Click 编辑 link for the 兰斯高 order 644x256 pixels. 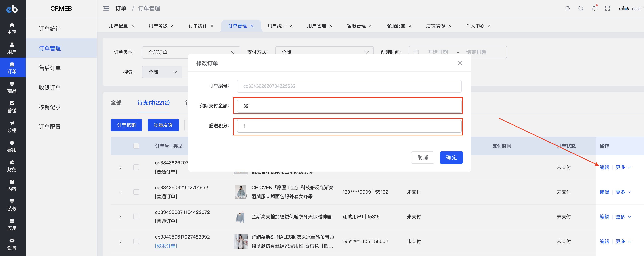click(604, 217)
